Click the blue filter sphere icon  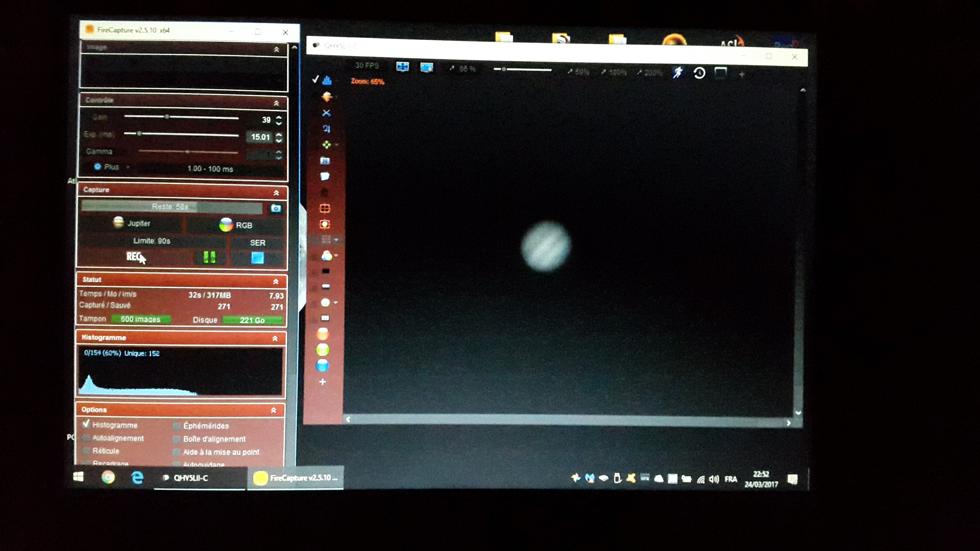click(322, 366)
